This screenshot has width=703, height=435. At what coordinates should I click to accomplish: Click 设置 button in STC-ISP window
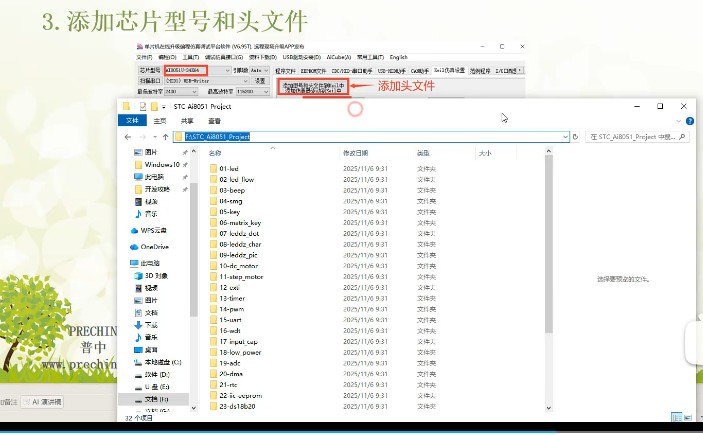coord(260,81)
